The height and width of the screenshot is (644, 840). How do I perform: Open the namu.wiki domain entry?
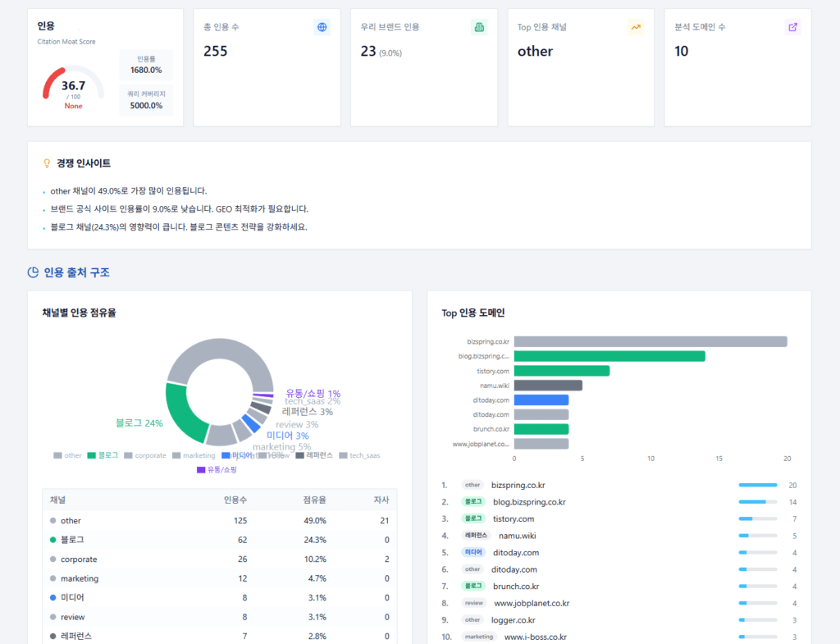click(x=518, y=536)
